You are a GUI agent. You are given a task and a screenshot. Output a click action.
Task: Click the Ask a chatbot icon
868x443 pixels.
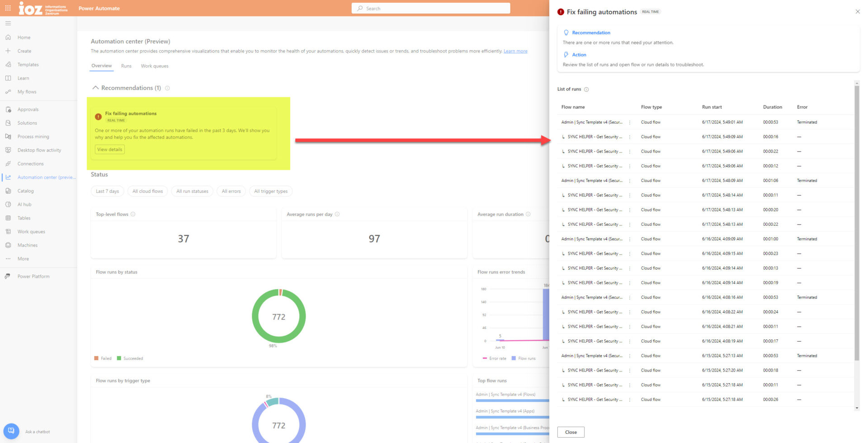(11, 431)
